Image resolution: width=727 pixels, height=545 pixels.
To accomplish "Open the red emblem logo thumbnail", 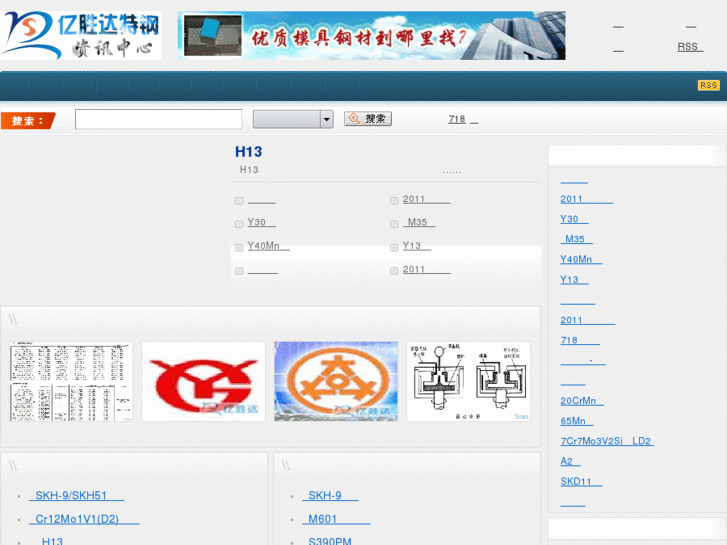I will pos(204,382).
